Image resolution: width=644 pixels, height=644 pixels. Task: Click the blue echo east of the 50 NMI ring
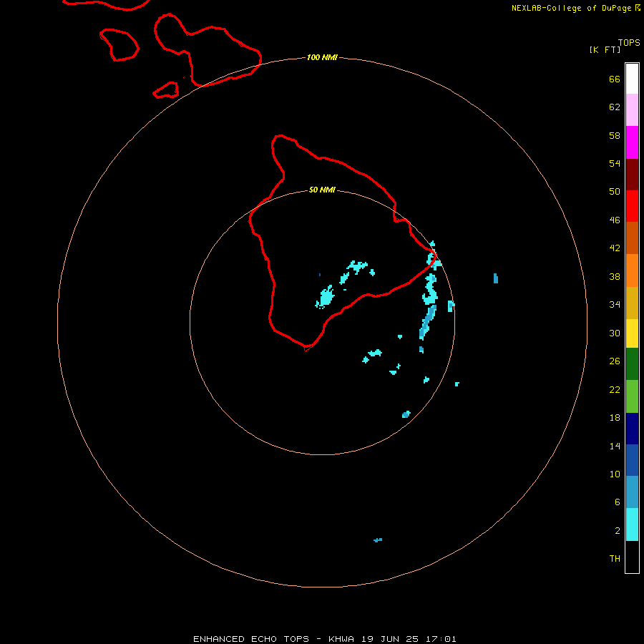496,278
